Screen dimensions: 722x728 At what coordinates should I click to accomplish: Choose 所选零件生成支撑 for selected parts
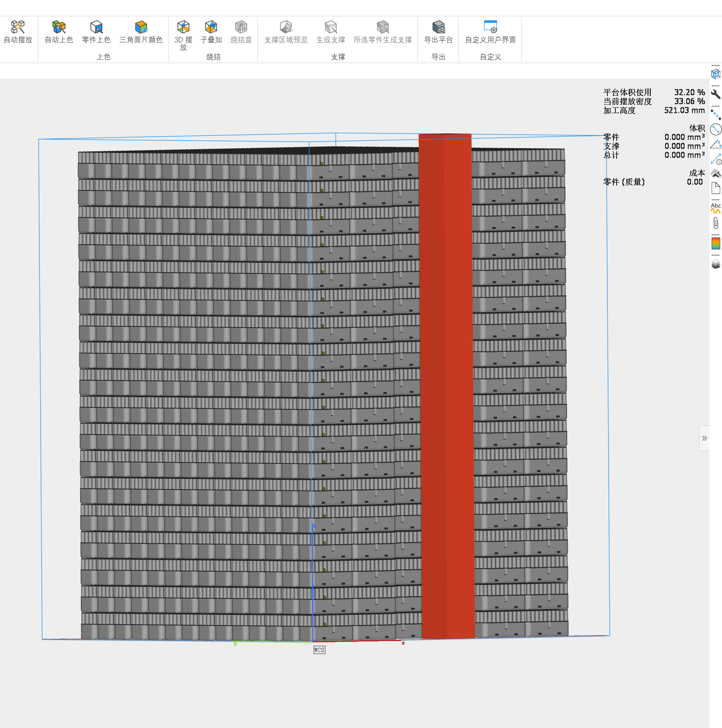(383, 32)
